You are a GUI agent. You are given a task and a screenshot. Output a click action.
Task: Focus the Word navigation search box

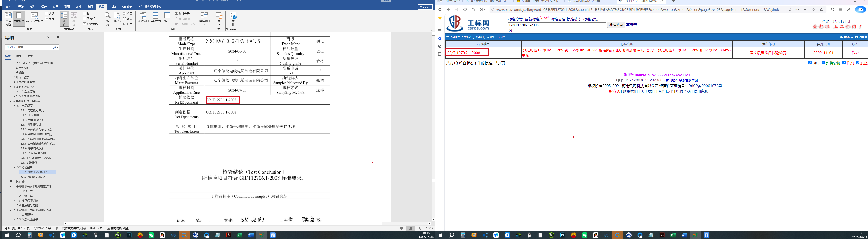tap(29, 47)
